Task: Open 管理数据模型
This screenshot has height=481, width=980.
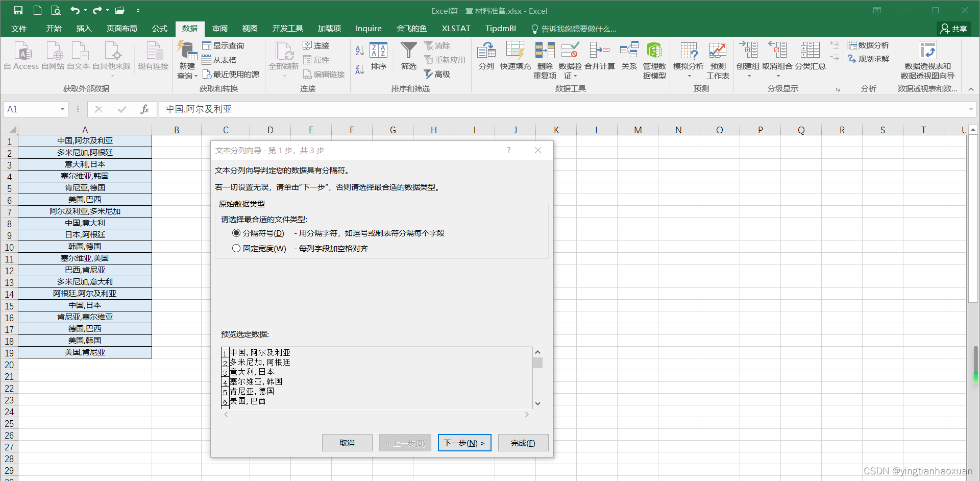Action: click(654, 60)
